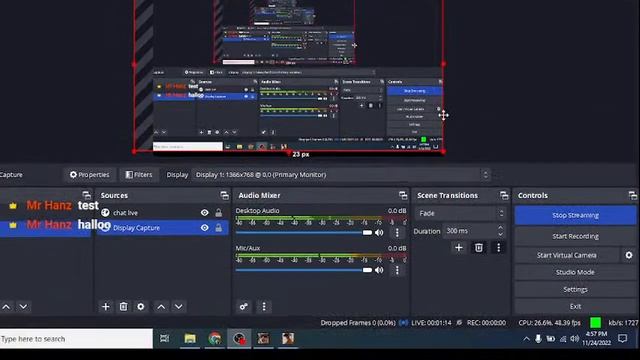Click OBS Studio taskbar icon
640x360 pixels.
point(239,338)
